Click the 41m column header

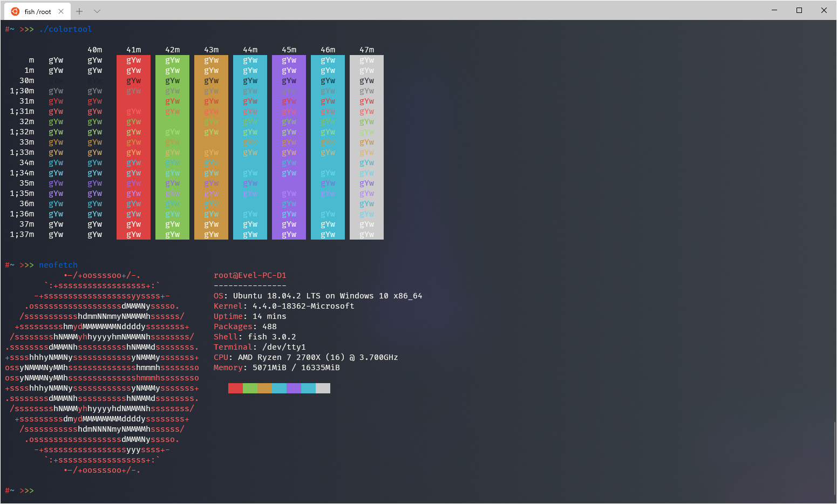[x=133, y=50]
